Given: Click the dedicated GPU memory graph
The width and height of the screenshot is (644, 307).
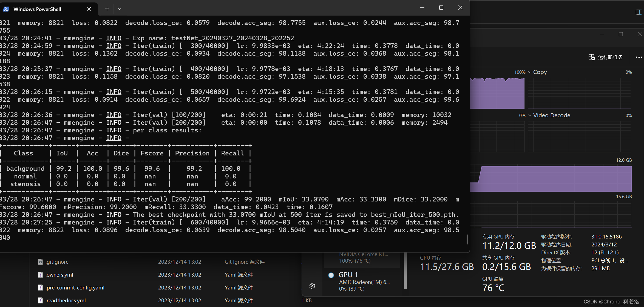Looking at the screenshot, I should (551, 178).
